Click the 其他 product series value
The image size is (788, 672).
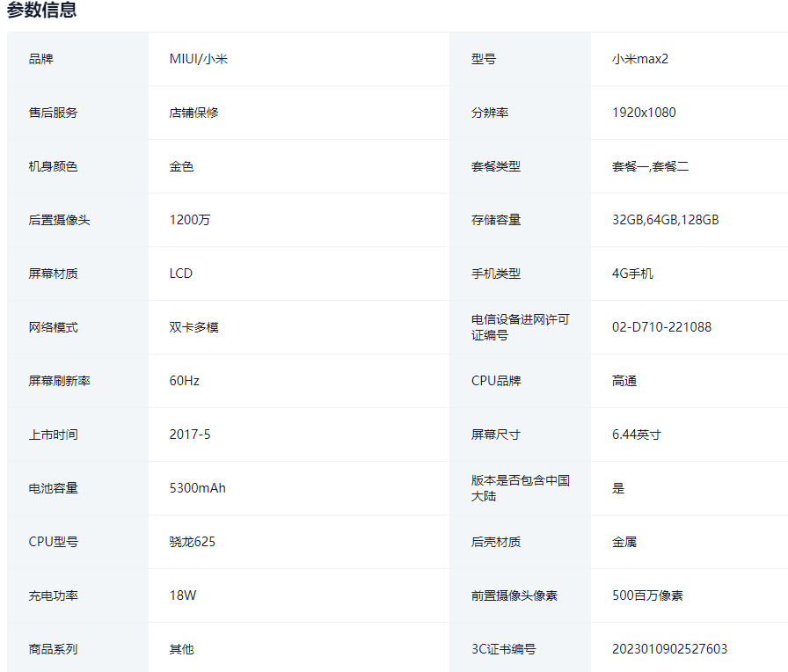tap(181, 649)
